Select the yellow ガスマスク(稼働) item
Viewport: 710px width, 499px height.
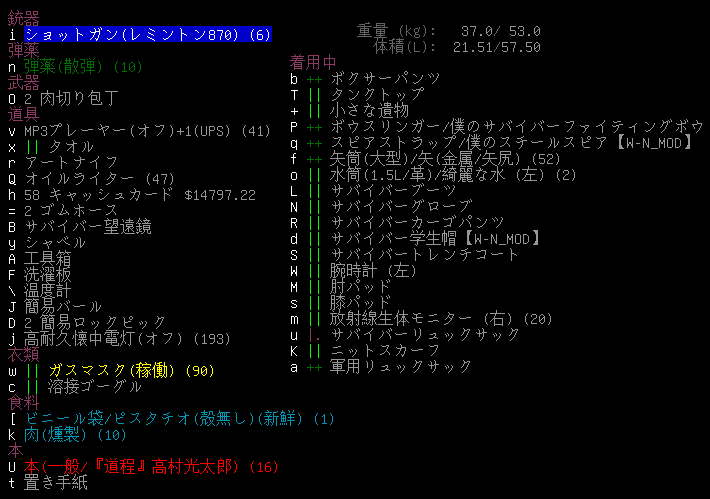click(131, 371)
